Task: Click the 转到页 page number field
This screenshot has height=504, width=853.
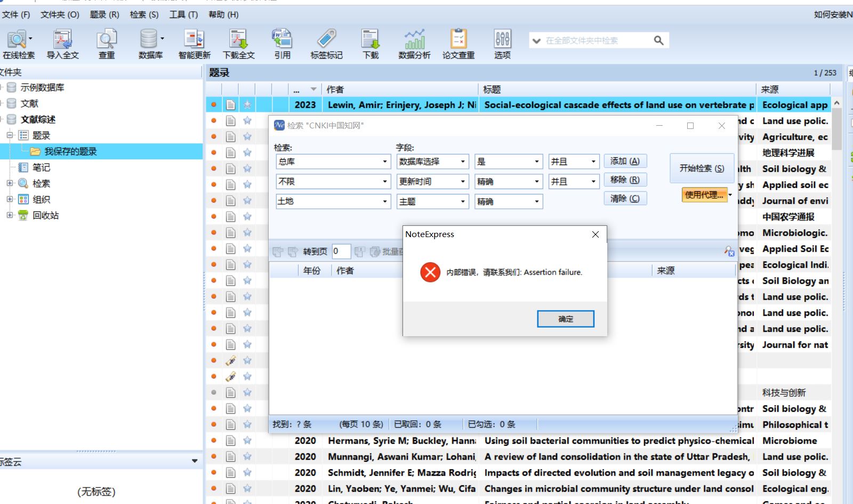Action: (x=341, y=251)
